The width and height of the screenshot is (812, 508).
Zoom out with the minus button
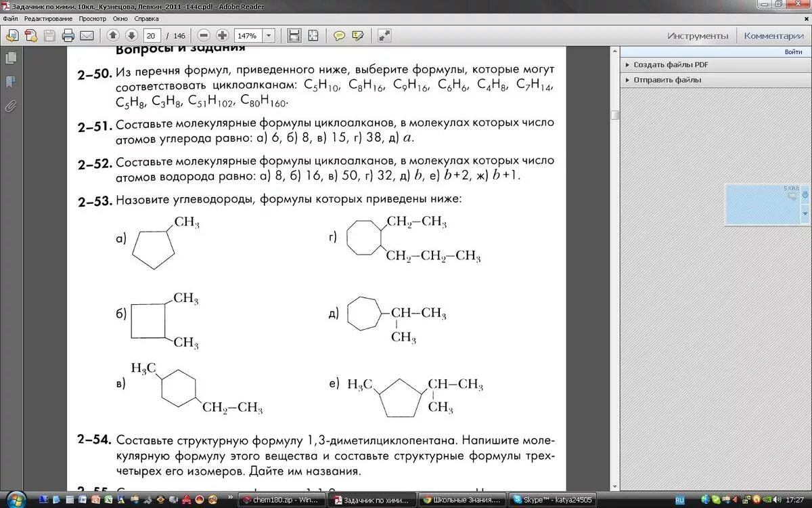click(x=204, y=35)
